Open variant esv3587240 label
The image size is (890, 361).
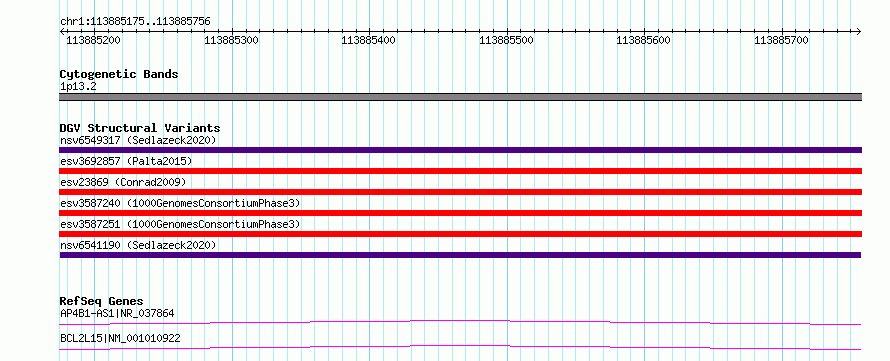[x=180, y=203]
